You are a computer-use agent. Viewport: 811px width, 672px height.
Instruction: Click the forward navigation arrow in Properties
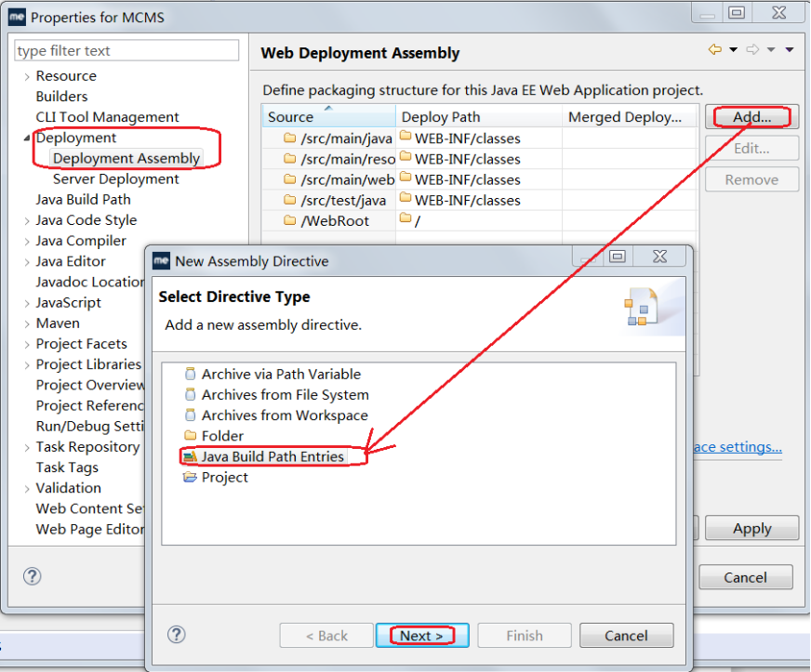[752, 49]
